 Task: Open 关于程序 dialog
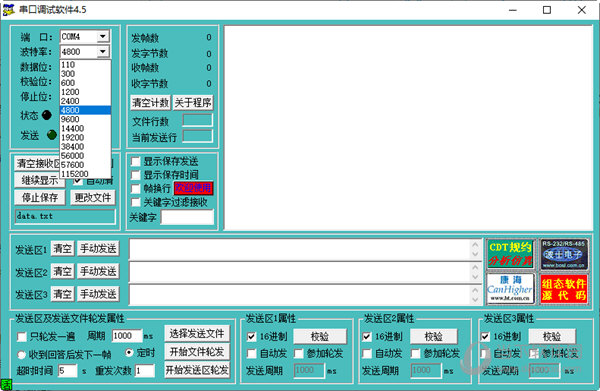pos(193,103)
